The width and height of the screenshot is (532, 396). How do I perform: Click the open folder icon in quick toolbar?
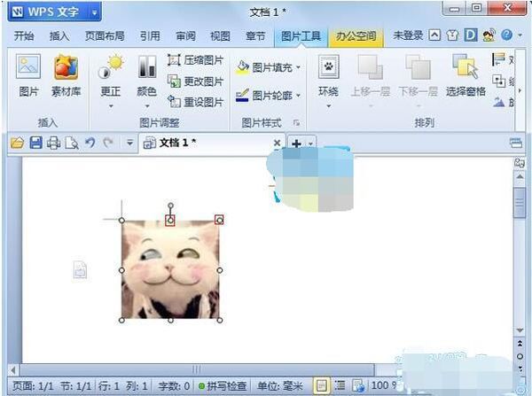click(x=17, y=143)
